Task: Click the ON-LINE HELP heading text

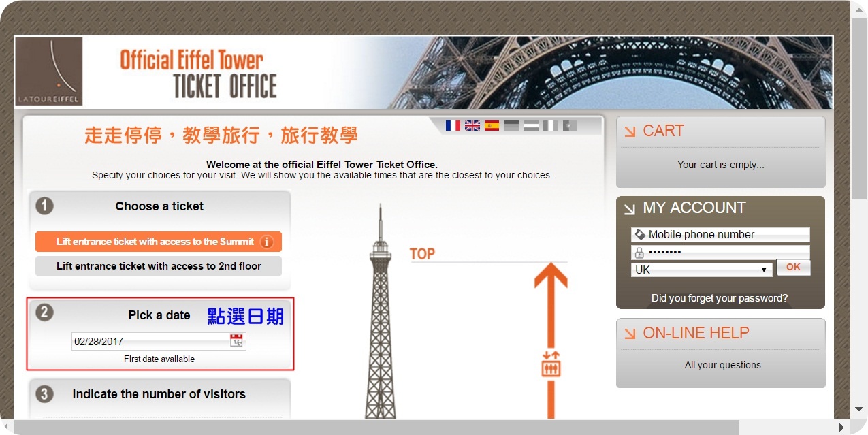Action: [696, 333]
